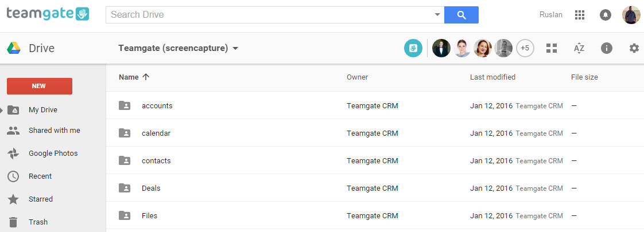Click grayscale man avatar
The height and width of the screenshot is (232, 644).
503,48
